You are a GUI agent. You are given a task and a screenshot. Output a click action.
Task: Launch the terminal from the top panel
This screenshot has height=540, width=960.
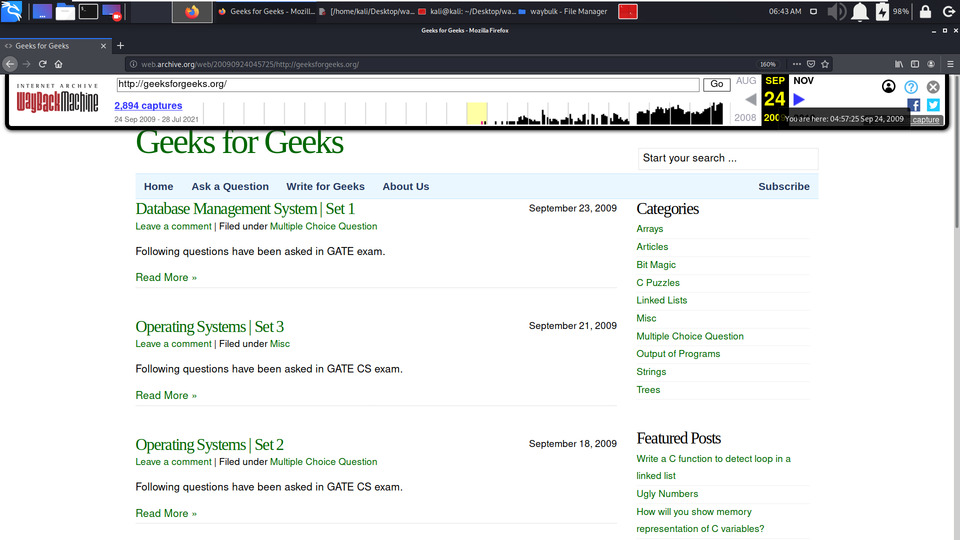(88, 12)
